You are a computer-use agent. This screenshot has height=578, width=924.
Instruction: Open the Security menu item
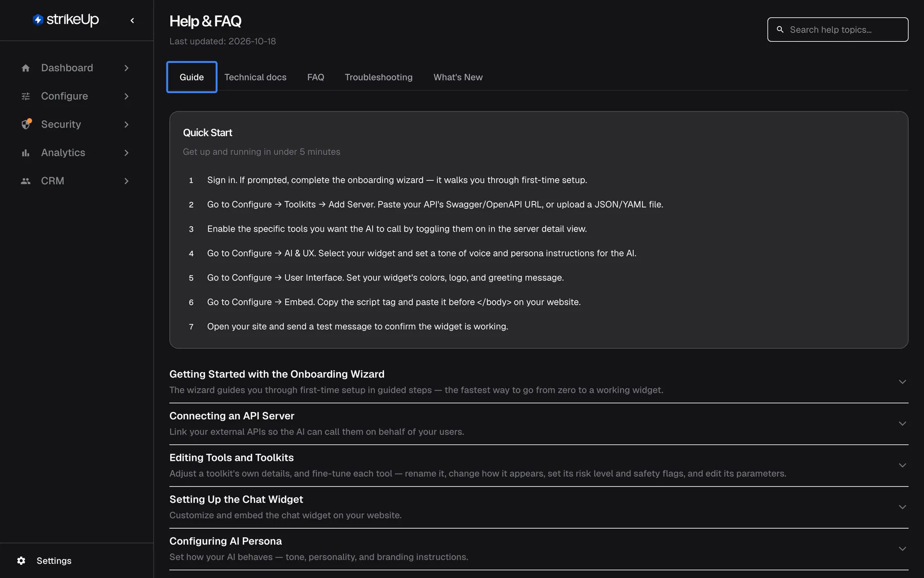click(76, 124)
